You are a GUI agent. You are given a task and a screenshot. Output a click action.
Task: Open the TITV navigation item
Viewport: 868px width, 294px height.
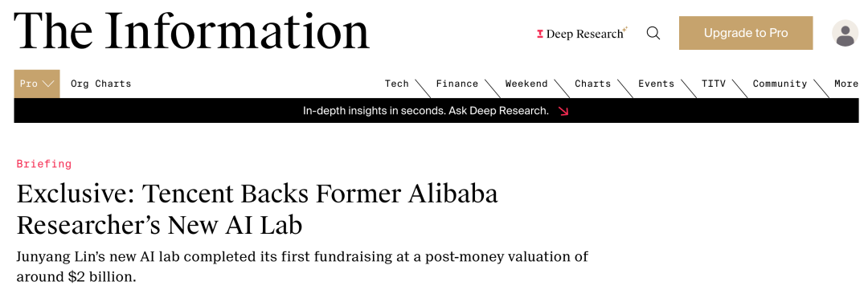tap(714, 84)
